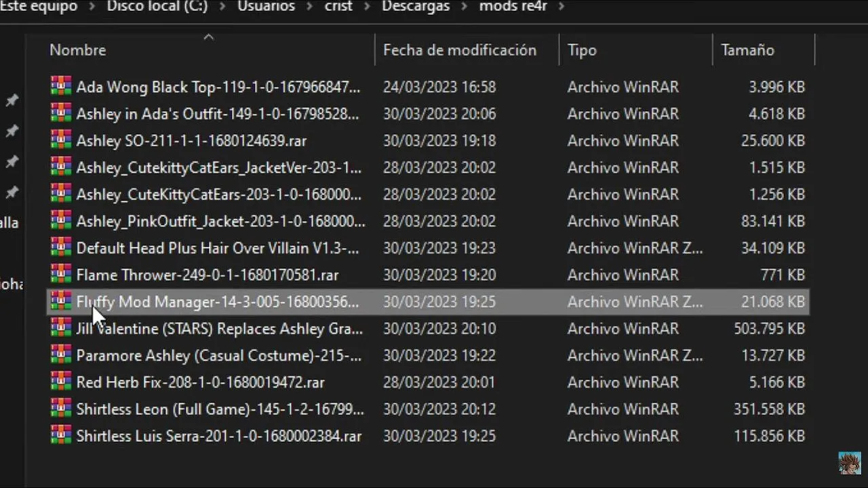Click the 24/03/2023 16:58 date cell
Screen dimensions: 868x488
coord(439,87)
